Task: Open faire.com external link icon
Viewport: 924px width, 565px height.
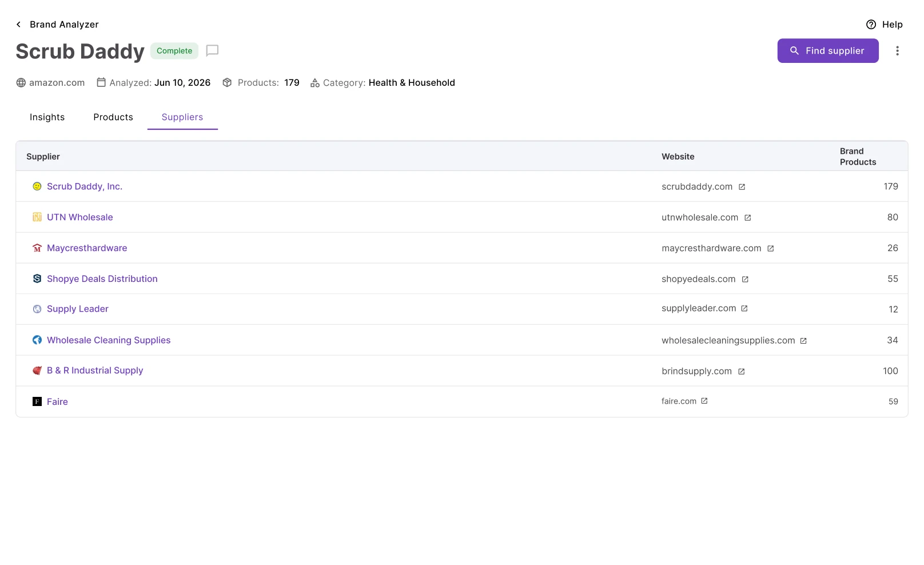Action: (x=704, y=401)
